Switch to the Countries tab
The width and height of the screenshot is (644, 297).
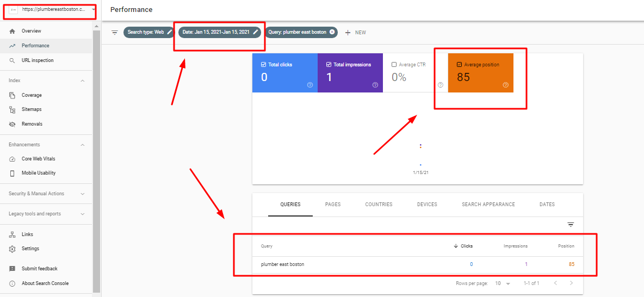pyautogui.click(x=379, y=205)
